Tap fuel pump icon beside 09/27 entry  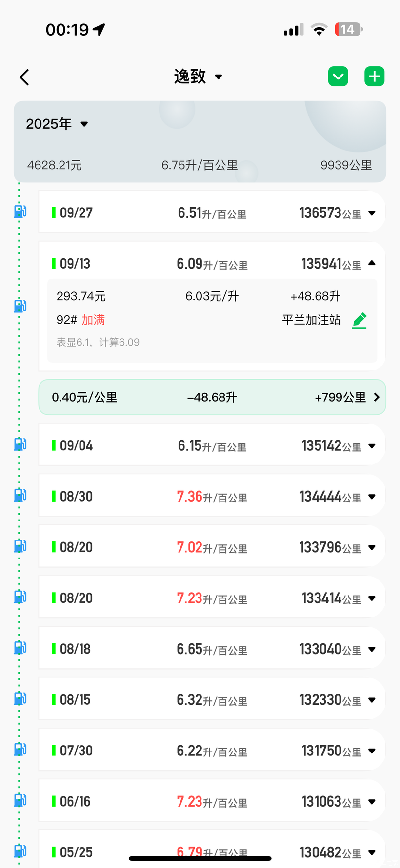pyautogui.click(x=20, y=212)
